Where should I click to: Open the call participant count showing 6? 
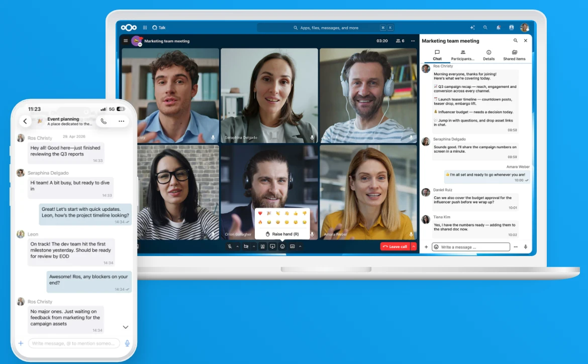(400, 41)
